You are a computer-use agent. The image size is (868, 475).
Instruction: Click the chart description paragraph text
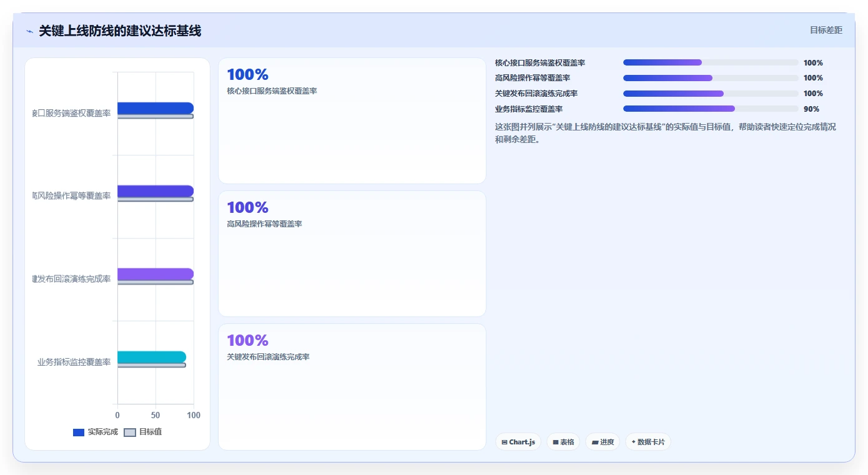(666, 133)
